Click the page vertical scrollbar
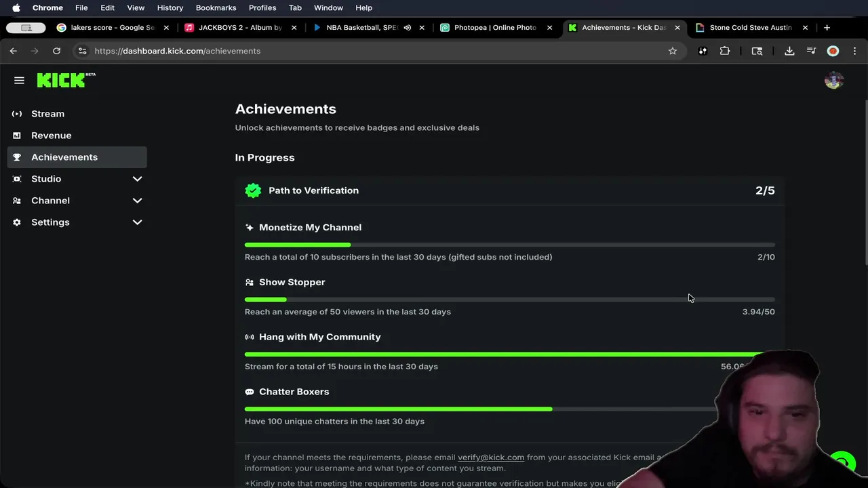 pyautogui.click(x=865, y=183)
